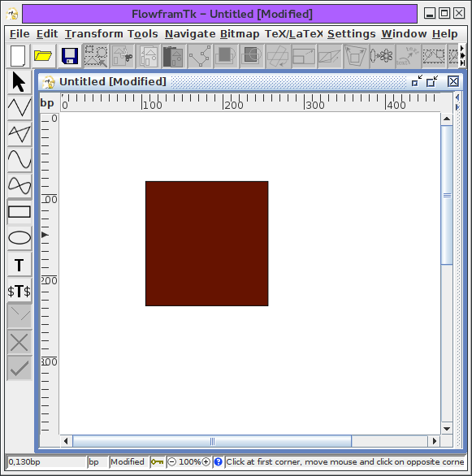Click the new document icon
This screenshot has height=476, width=472.
[18, 56]
